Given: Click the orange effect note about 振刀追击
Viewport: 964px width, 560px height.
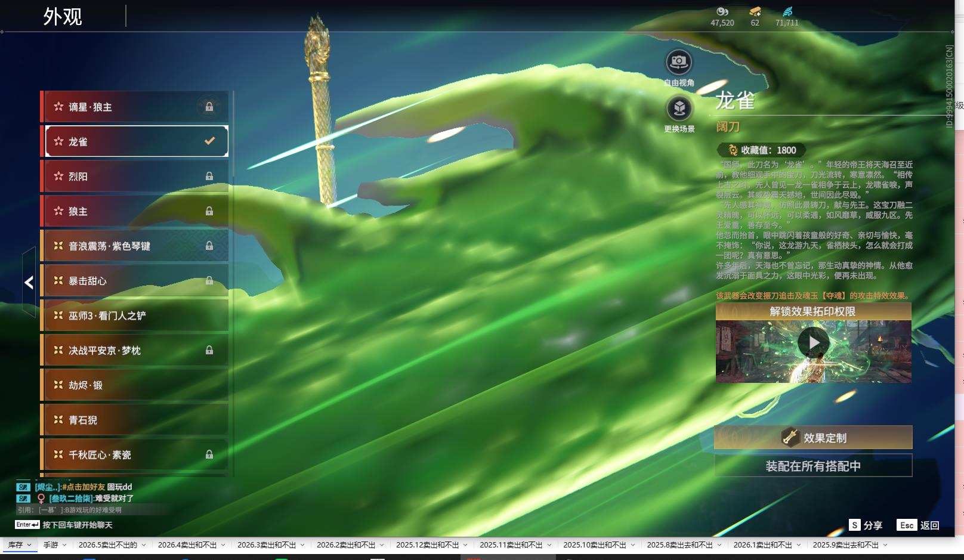Looking at the screenshot, I should [814, 295].
